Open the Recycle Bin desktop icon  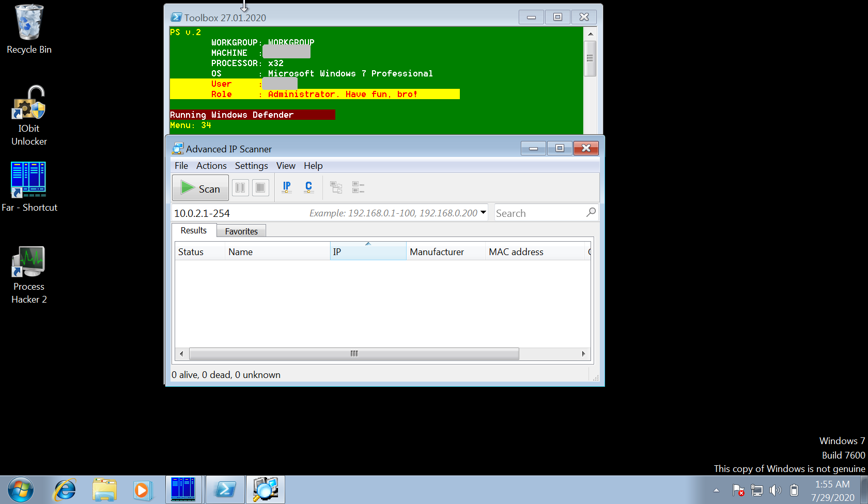tap(29, 29)
